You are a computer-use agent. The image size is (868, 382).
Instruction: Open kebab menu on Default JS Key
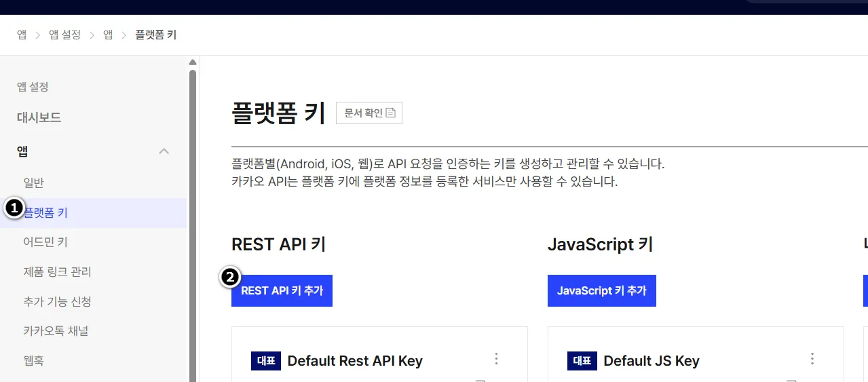click(812, 359)
